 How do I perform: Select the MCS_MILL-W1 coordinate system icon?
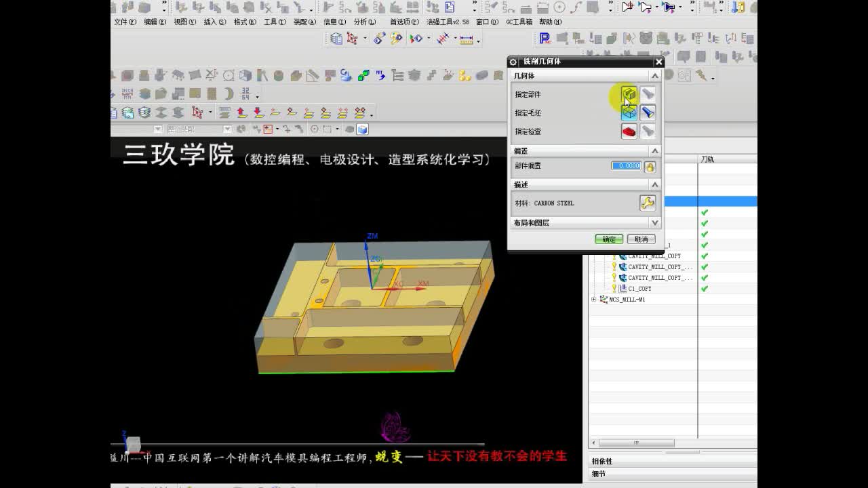point(604,299)
